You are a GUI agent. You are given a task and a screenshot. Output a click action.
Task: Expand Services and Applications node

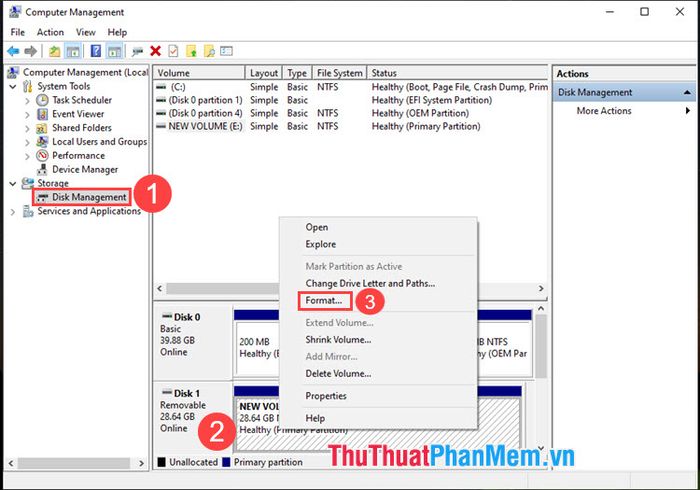pyautogui.click(x=12, y=212)
